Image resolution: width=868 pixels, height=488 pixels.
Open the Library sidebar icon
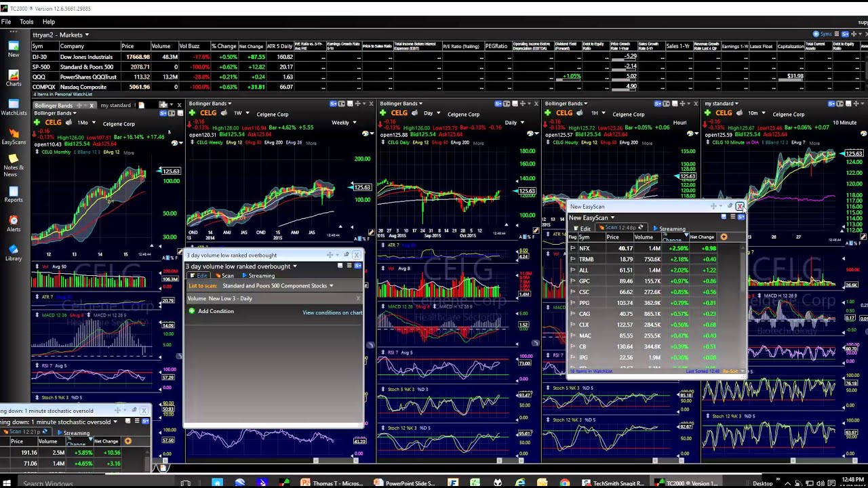(14, 253)
